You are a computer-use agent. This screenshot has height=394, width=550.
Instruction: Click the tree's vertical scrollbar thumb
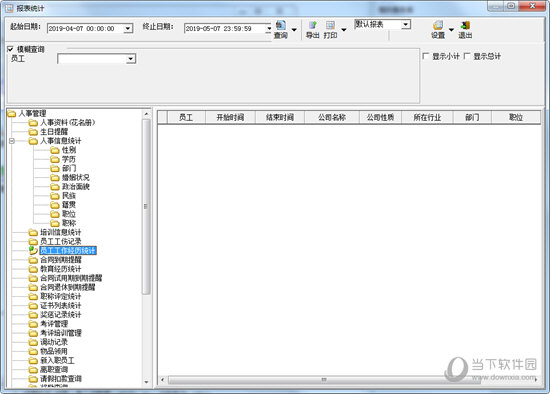(x=146, y=206)
